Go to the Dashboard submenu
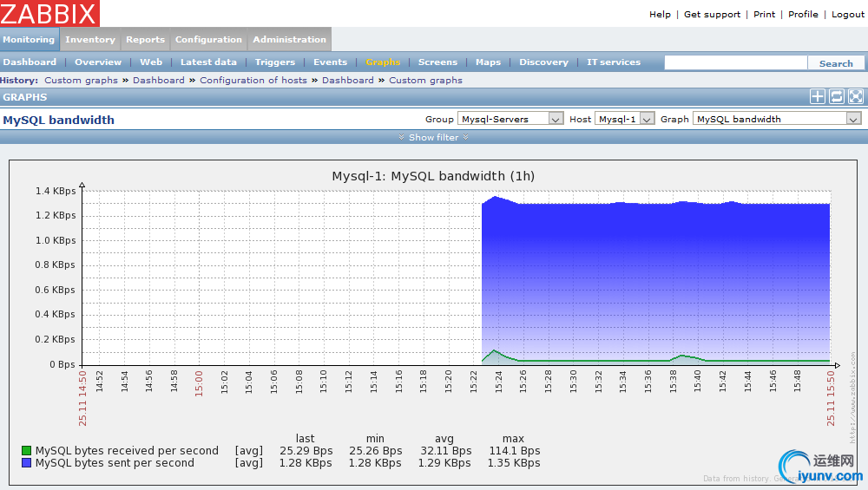 30,62
